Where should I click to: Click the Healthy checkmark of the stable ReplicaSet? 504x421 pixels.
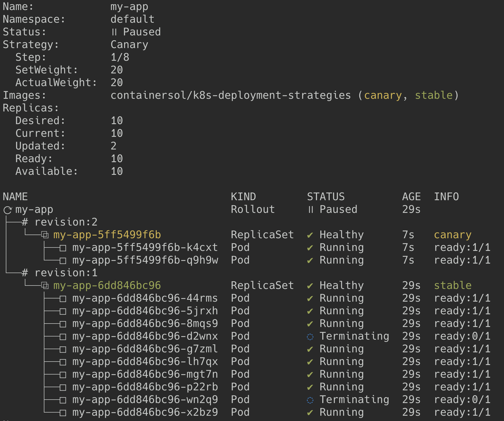(310, 286)
